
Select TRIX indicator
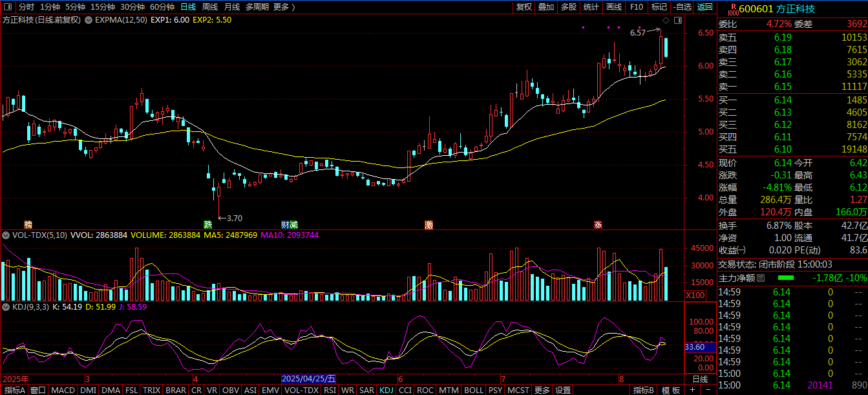click(x=151, y=390)
